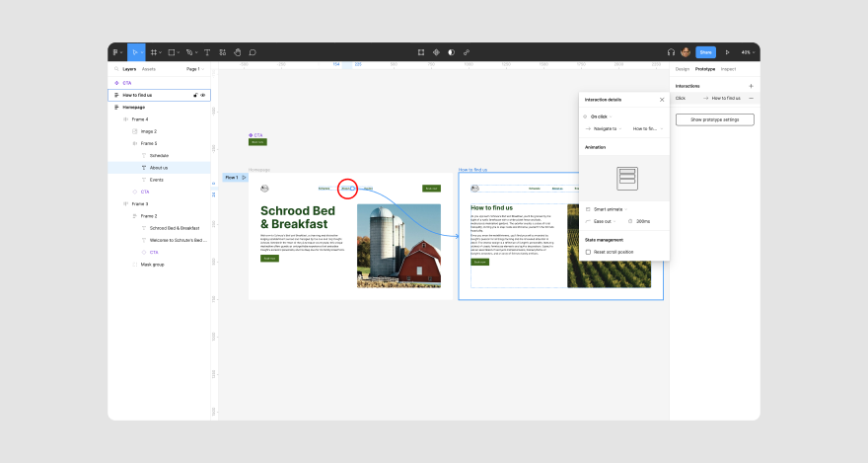The height and width of the screenshot is (463, 868).
Task: Open the Ease out easing dropdown
Action: pyautogui.click(x=605, y=221)
